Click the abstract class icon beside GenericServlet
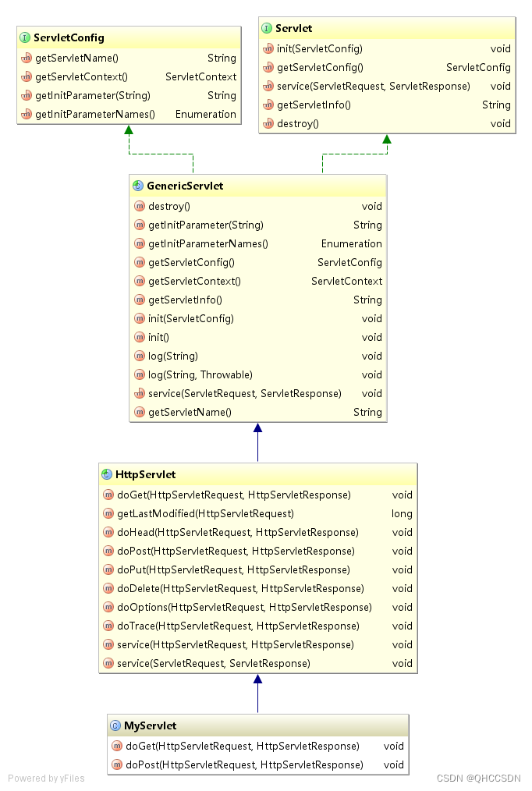This screenshot has height=791, width=532. (x=137, y=186)
